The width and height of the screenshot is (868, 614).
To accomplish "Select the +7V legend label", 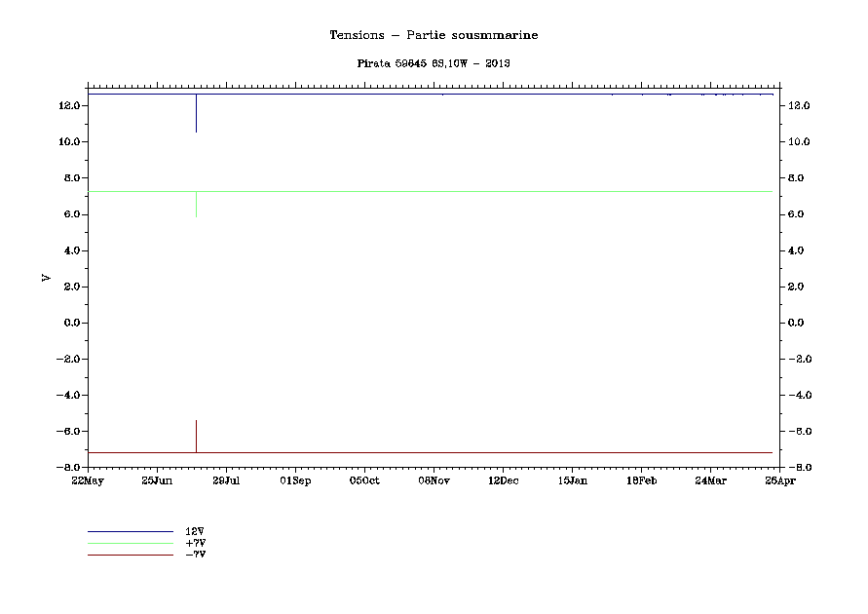I will tap(195, 543).
